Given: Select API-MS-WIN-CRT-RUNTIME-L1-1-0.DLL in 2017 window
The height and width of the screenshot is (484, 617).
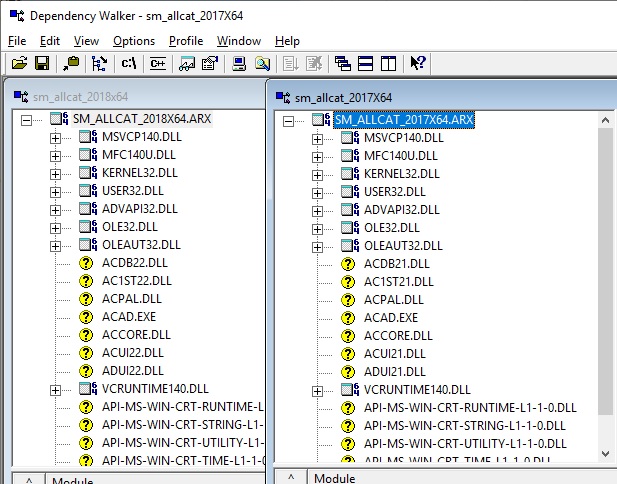Looking at the screenshot, I should (470, 408).
